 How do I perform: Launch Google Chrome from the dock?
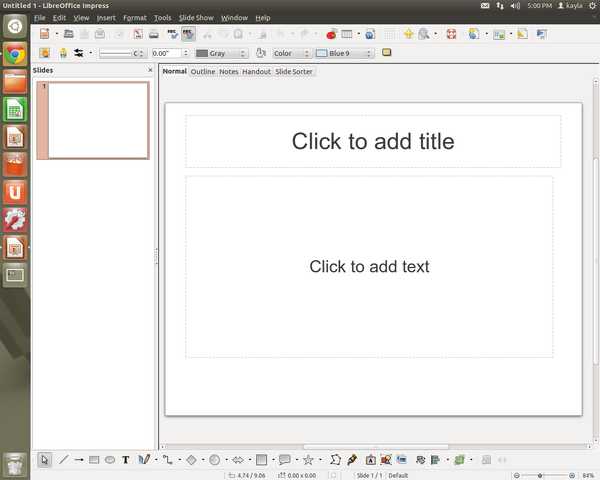(x=15, y=54)
